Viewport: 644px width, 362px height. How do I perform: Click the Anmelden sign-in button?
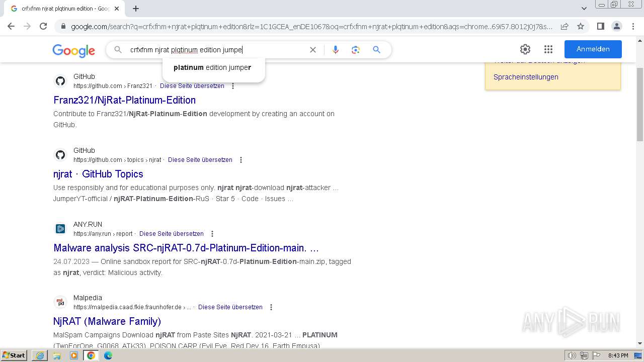click(x=593, y=49)
